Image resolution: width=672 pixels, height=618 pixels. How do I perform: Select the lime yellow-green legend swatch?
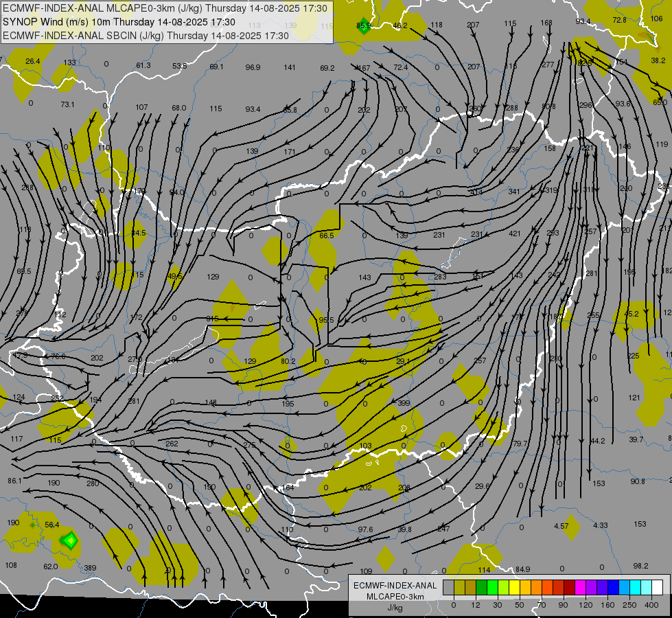coord(504,587)
